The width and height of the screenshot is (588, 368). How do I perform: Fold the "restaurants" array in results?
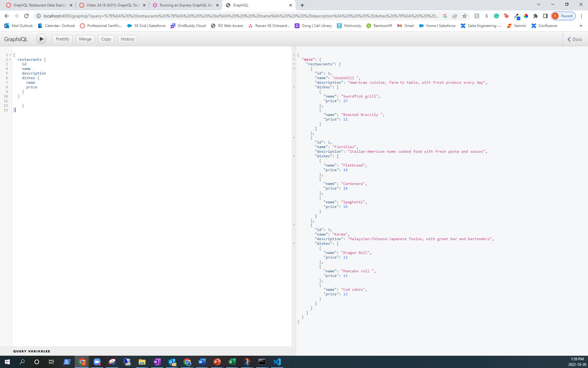[x=294, y=64]
